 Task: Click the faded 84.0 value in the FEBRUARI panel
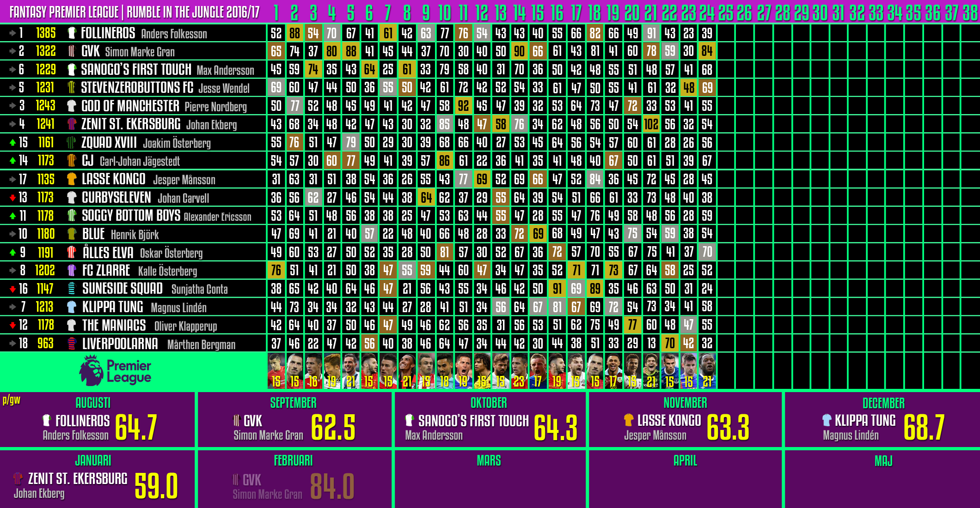click(332, 486)
